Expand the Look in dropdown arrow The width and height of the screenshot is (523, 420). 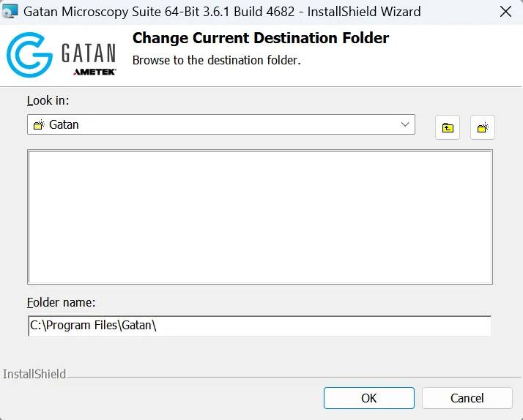click(405, 124)
